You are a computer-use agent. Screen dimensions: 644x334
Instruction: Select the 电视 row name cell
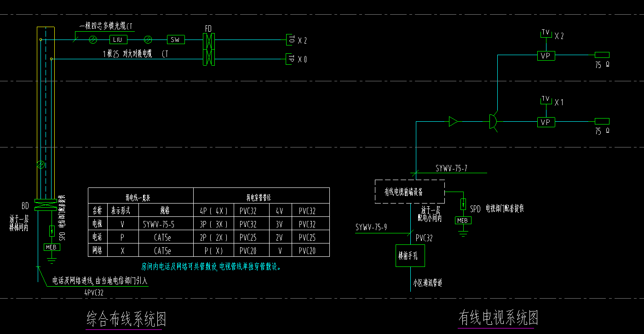click(97, 225)
